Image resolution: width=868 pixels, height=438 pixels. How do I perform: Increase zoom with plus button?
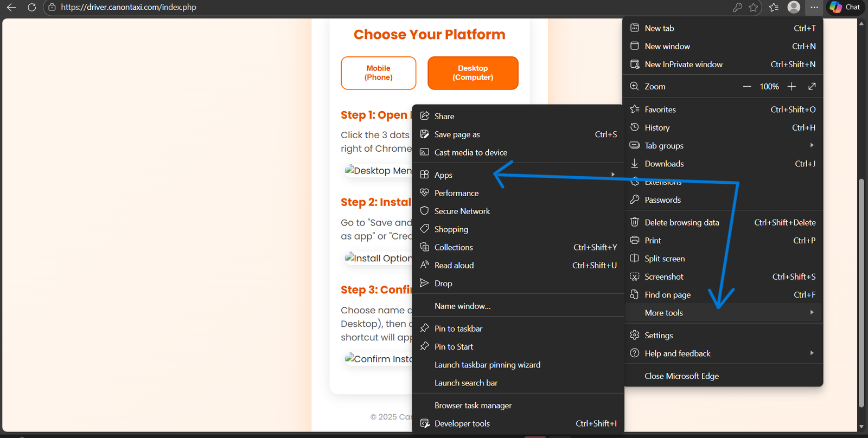click(792, 87)
